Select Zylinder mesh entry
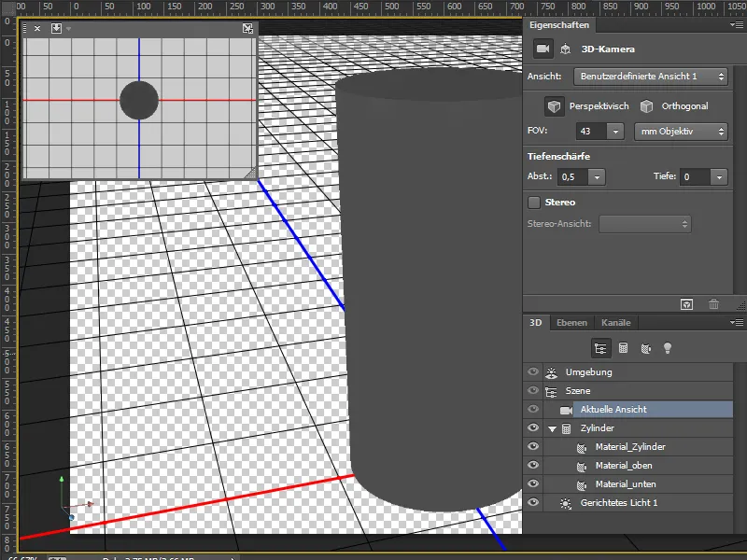 point(627,427)
